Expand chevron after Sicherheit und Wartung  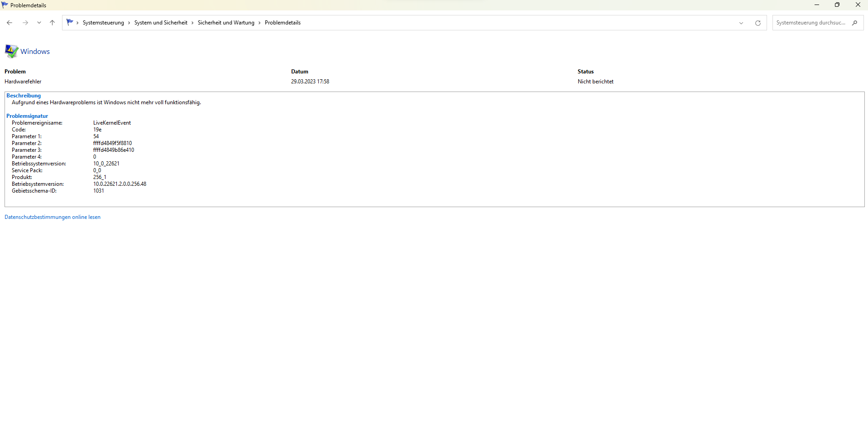click(259, 23)
